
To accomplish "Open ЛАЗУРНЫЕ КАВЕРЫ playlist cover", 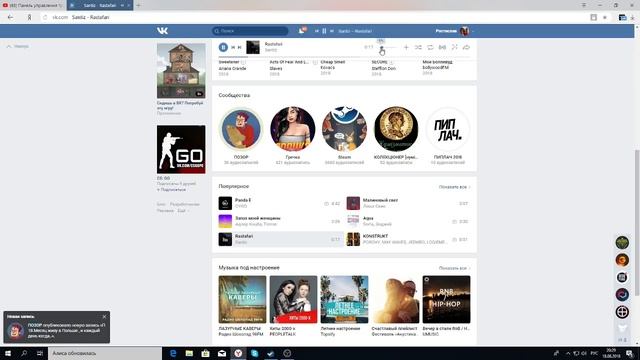I will [x=242, y=299].
